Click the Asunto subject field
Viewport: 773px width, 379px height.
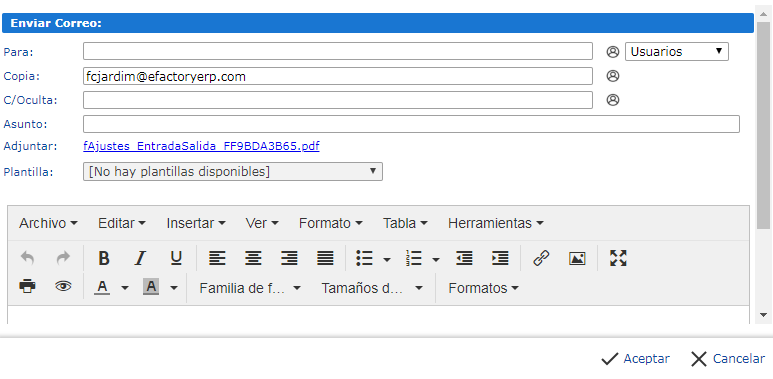[x=411, y=124]
